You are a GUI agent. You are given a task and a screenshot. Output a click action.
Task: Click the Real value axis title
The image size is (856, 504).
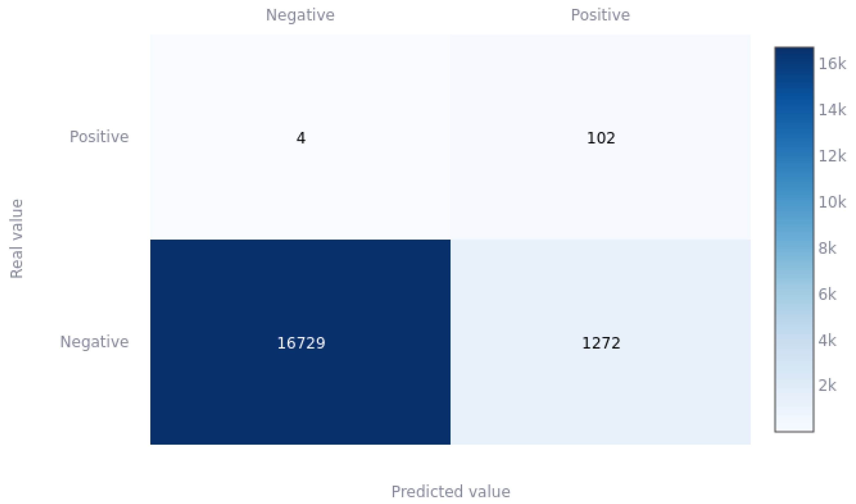tap(16, 239)
